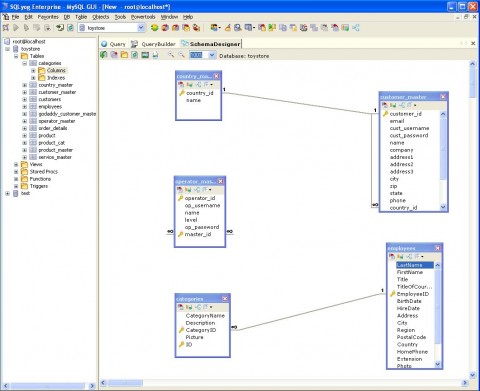The height and width of the screenshot is (391, 480).
Task: Select op_username field in operator_master box
Action: point(202,205)
